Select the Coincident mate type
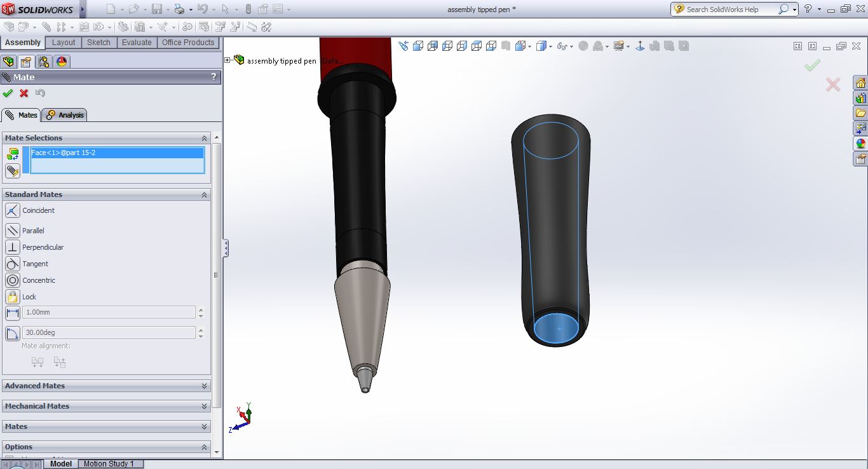Screen dimensions: 868x469 (x=13, y=210)
